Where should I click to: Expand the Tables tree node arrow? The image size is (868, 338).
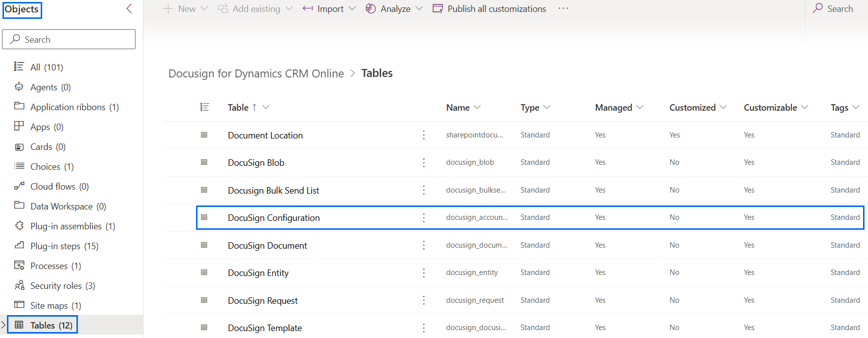coord(3,325)
